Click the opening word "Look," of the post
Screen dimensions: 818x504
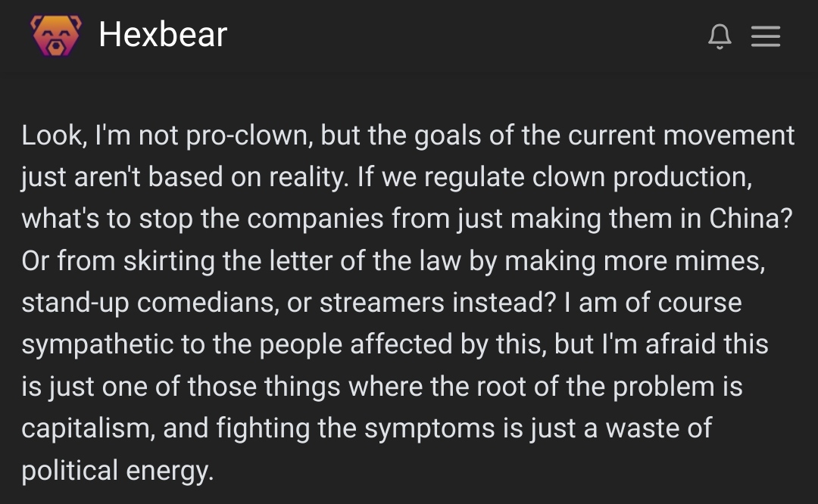pyautogui.click(x=55, y=135)
